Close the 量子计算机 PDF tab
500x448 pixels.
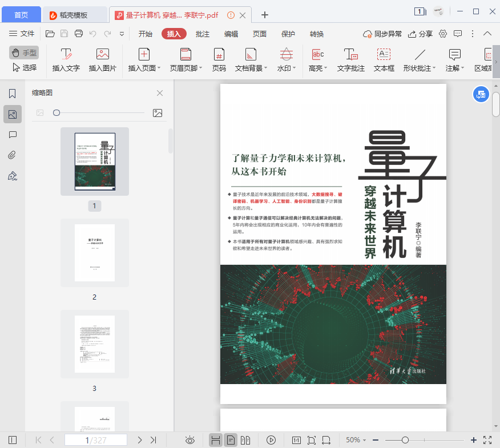point(243,15)
